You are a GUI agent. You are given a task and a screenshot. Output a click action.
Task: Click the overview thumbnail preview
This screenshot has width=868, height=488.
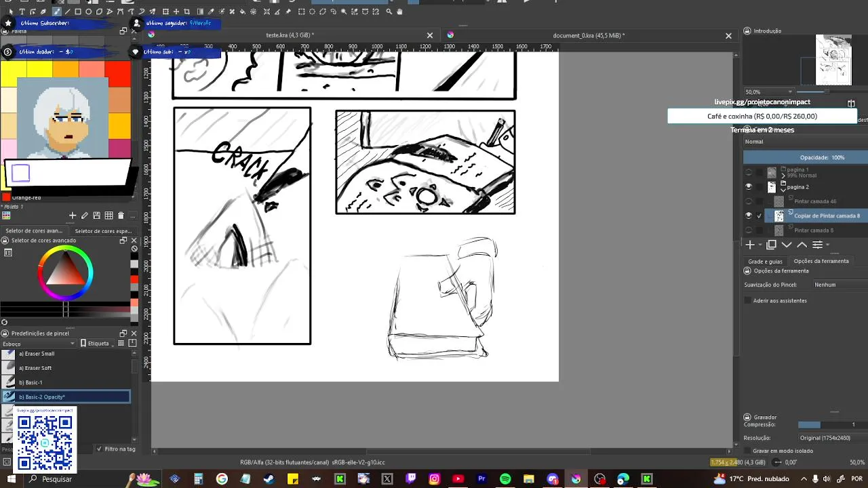(833, 60)
